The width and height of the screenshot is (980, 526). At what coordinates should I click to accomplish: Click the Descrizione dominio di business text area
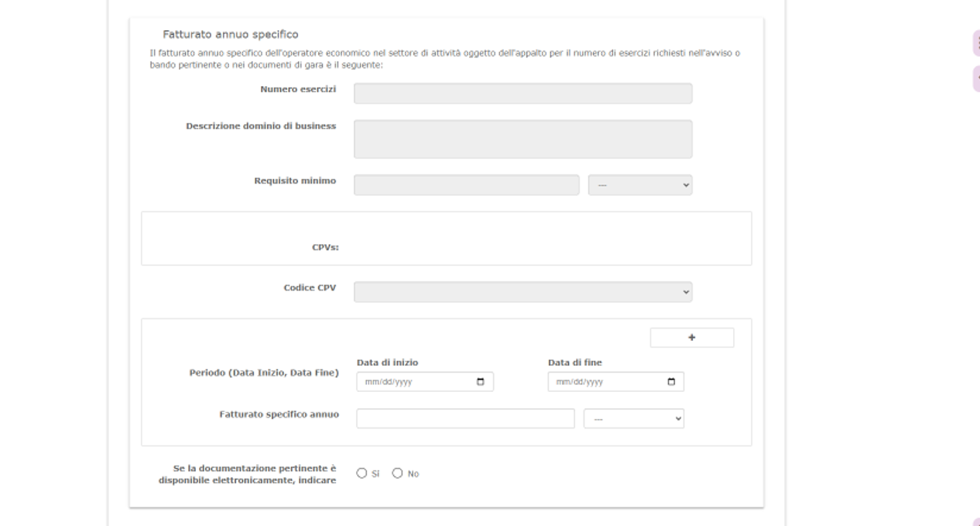point(523,139)
